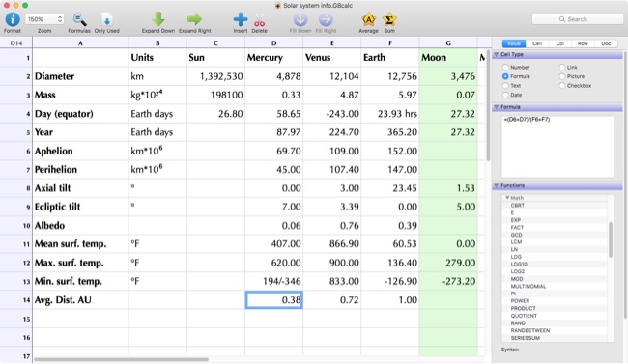628x364 pixels.
Task: Click the Expand Right green arrow
Action: coord(194,19)
